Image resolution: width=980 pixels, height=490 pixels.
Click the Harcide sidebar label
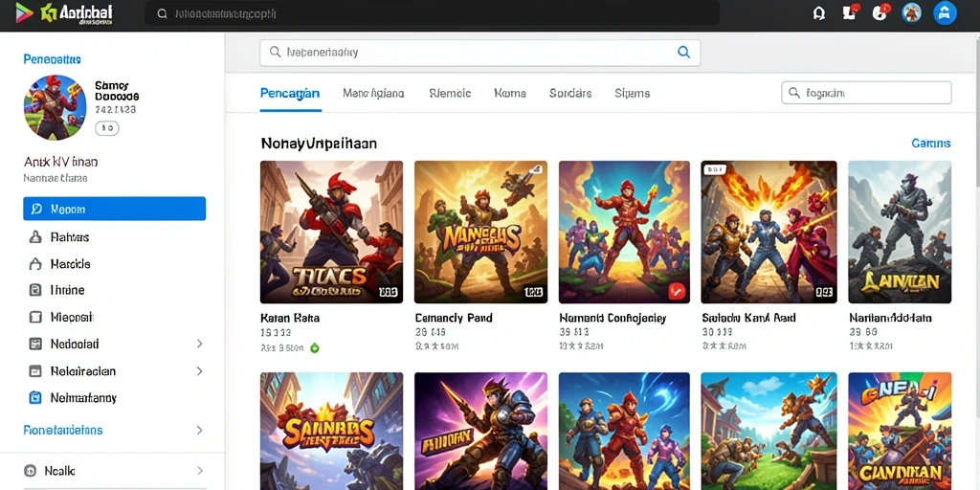point(70,264)
